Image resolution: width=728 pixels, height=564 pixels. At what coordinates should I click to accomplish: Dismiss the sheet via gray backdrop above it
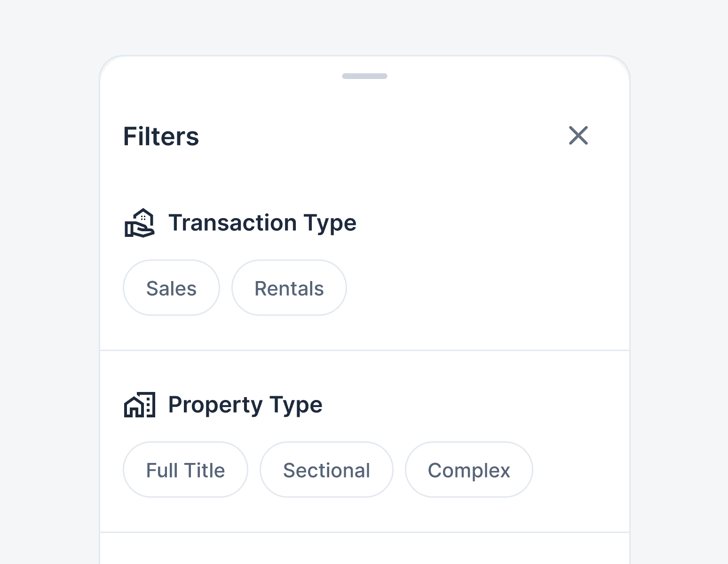[x=364, y=26]
